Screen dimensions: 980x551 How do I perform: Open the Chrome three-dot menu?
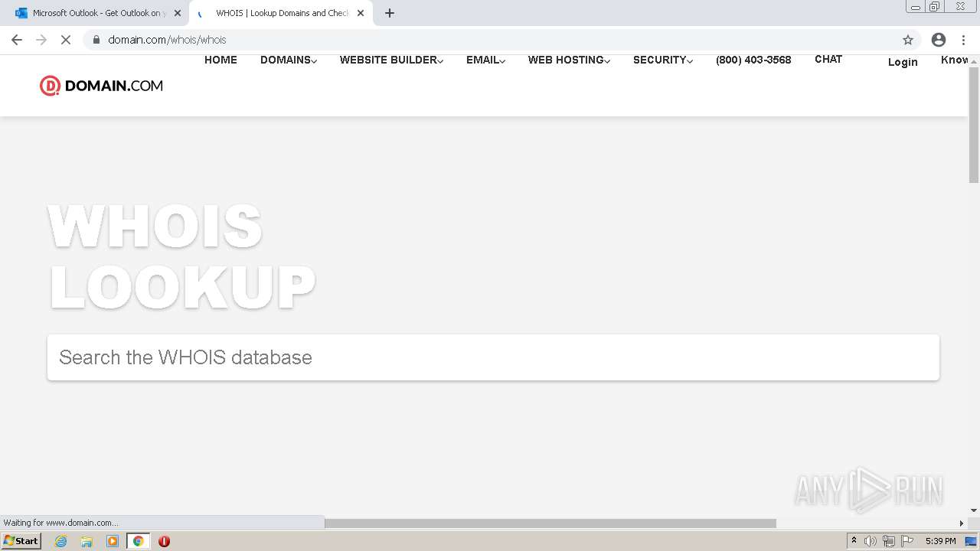coord(963,40)
